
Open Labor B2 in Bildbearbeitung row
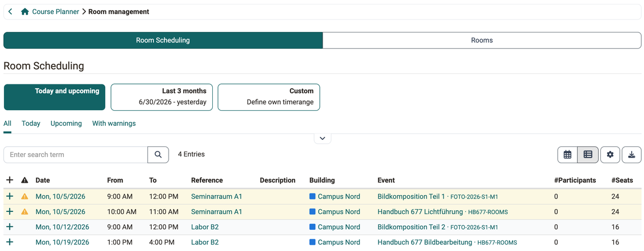pyautogui.click(x=204, y=242)
